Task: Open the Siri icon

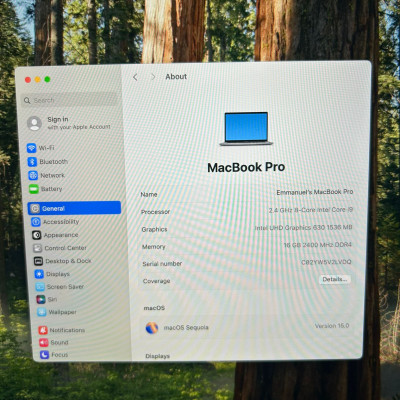Action: (x=41, y=299)
